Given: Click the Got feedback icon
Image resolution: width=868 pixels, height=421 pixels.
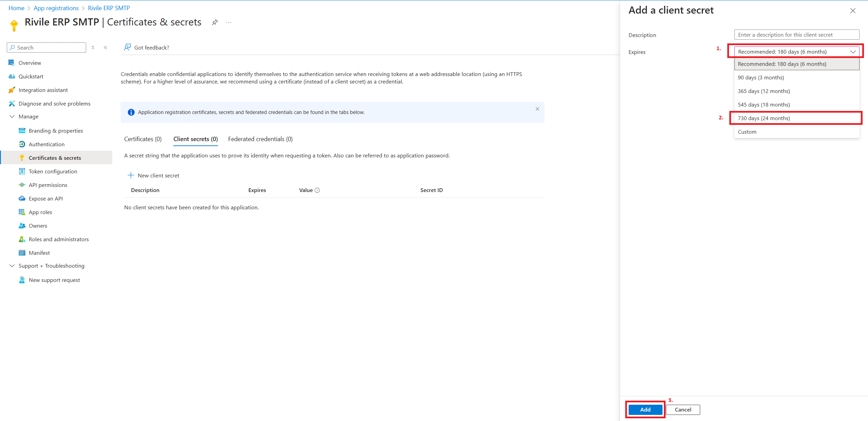Looking at the screenshot, I should tap(127, 47).
